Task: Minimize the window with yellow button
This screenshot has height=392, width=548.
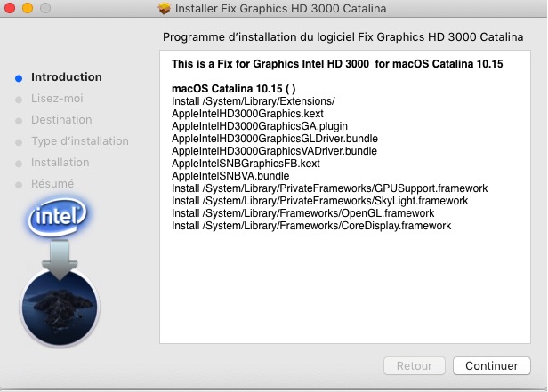Action: (x=28, y=8)
